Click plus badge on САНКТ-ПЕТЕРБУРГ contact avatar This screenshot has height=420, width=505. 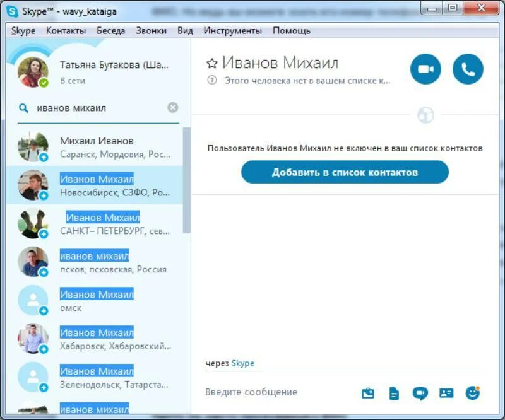click(x=44, y=234)
